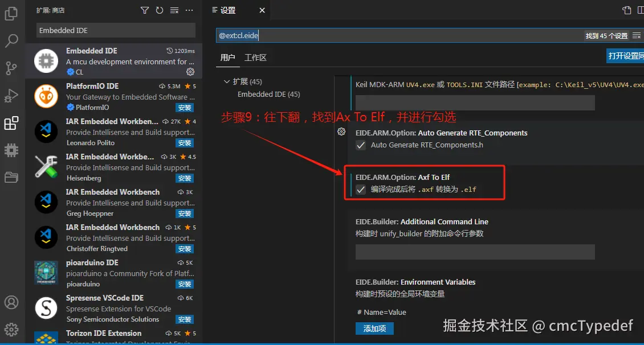
Task: Select Spresense VSCode IDE extension logo
Action: [46, 308]
